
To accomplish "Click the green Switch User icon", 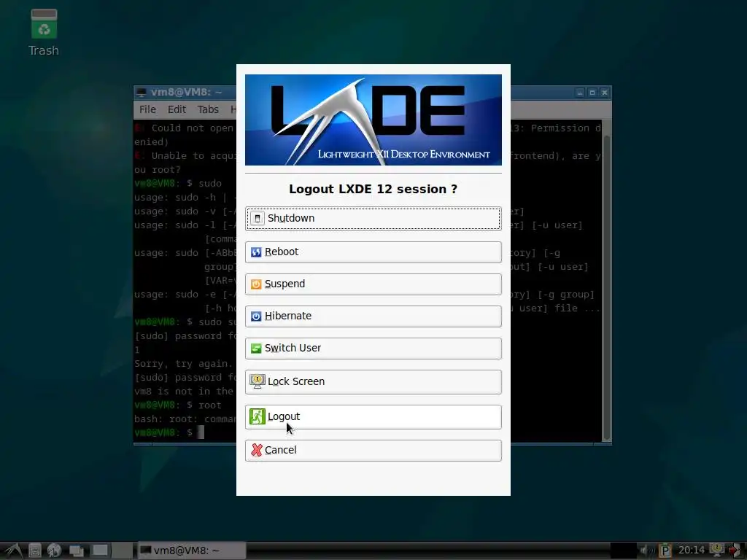I will (x=256, y=349).
